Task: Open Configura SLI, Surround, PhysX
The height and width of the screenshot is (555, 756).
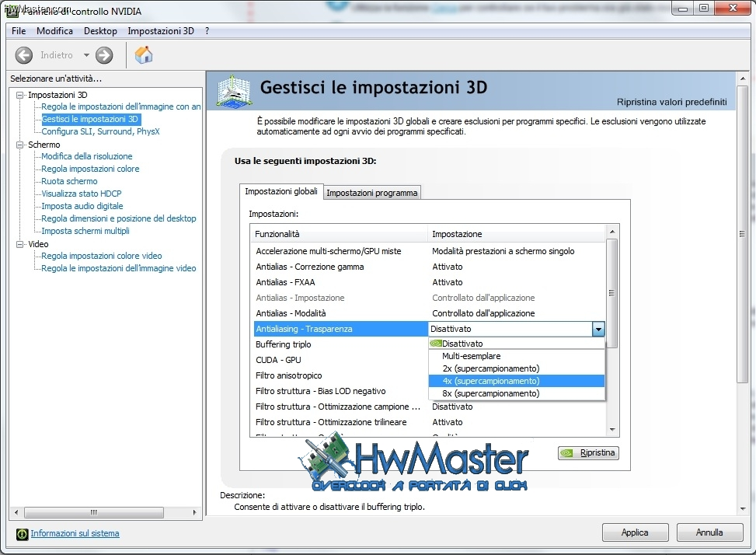Action: tap(100, 131)
